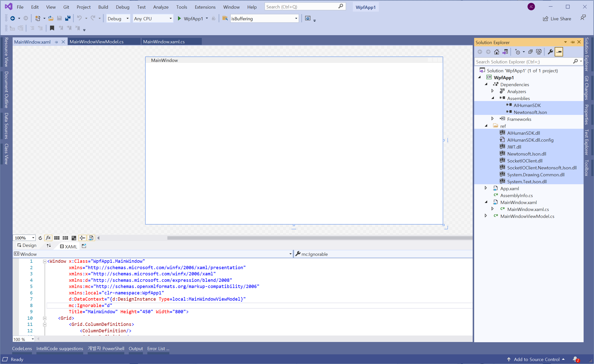This screenshot has width=594, height=364.
Task: Open the Error List panel
Action: (158, 349)
